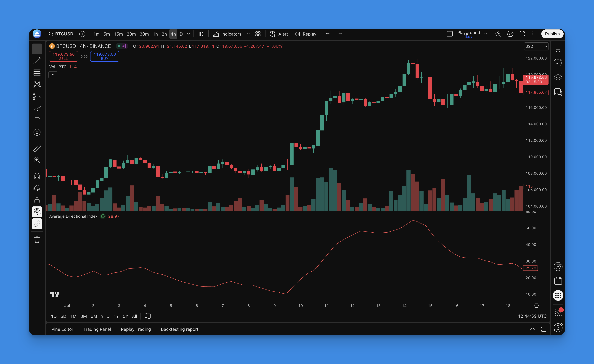
Task: Expand the timeframe interval dropdown
Action: [188, 34]
